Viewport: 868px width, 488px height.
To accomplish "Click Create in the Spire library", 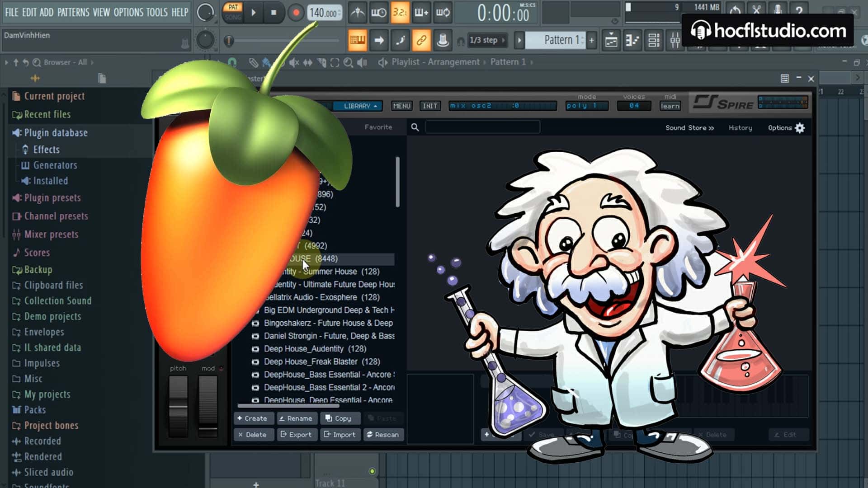I will pos(253,418).
